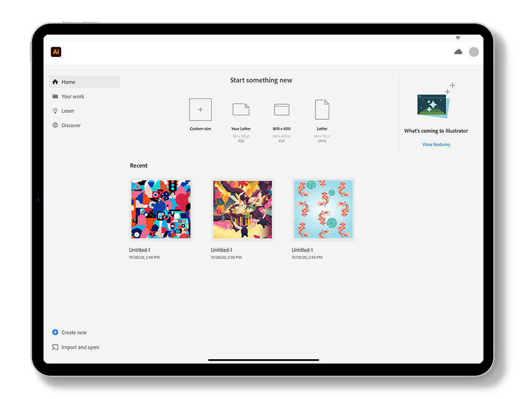Click the Import and open icon

[55, 347]
